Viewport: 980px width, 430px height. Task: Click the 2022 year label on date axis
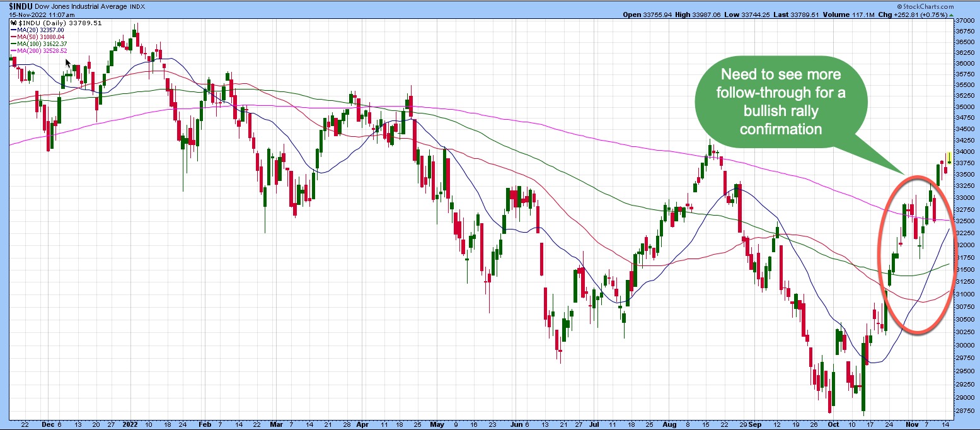click(130, 426)
